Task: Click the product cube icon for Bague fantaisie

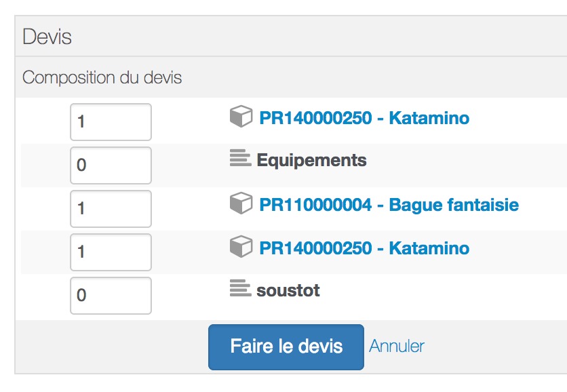Action: (241, 203)
